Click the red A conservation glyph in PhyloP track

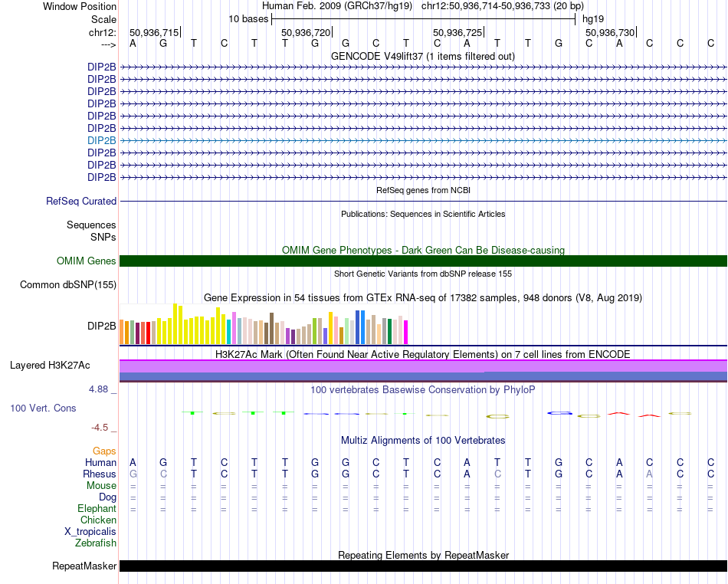point(619,413)
